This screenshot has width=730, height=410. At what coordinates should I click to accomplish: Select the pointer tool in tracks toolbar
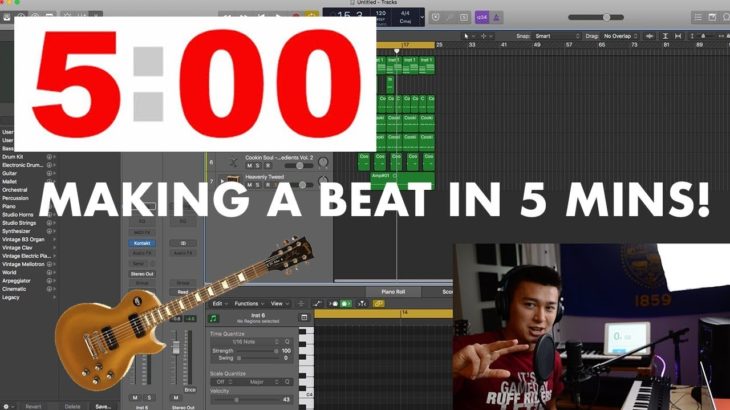pos(466,36)
